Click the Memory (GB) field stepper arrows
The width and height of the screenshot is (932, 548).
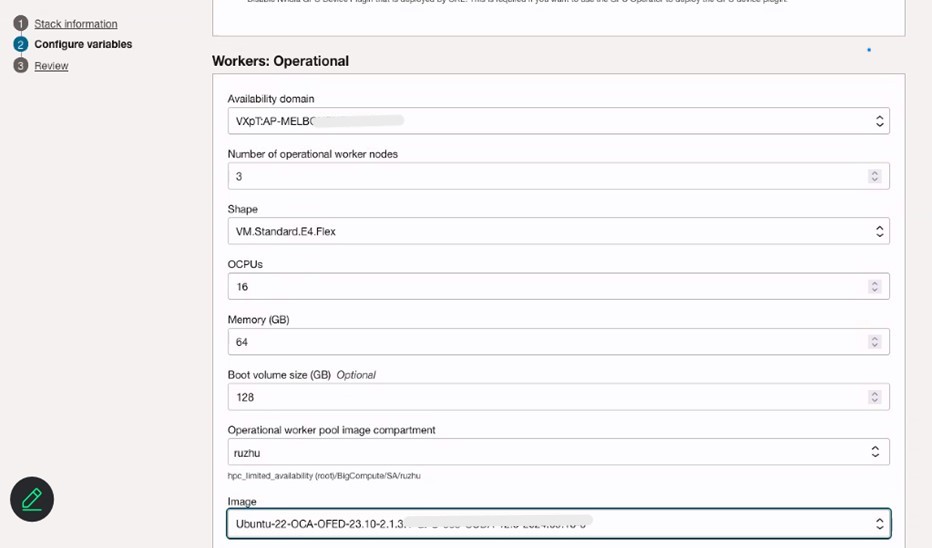(874, 342)
